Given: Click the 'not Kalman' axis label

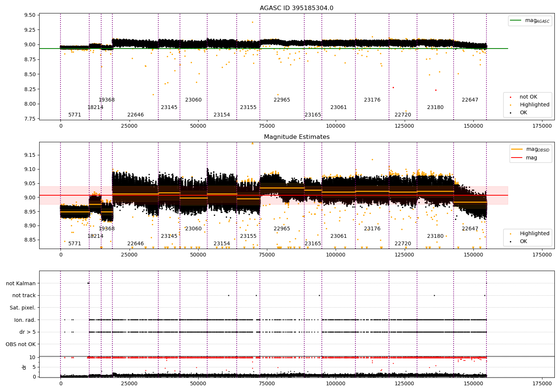Looking at the screenshot, I should (x=21, y=283).
